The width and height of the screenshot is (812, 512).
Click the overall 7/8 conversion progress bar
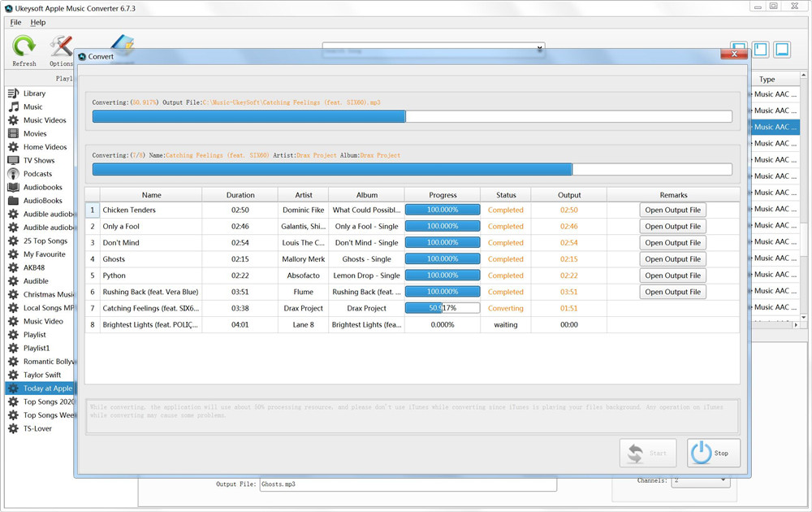coord(412,169)
